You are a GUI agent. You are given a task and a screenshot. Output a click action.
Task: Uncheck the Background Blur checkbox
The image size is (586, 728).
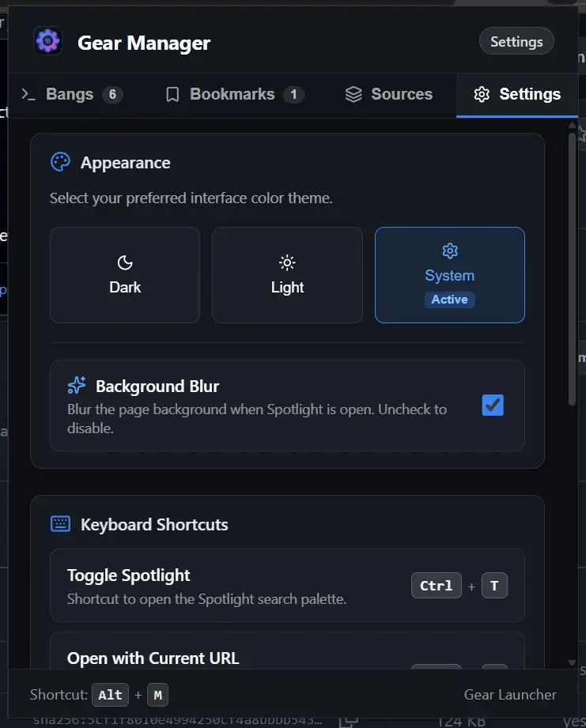tap(493, 405)
